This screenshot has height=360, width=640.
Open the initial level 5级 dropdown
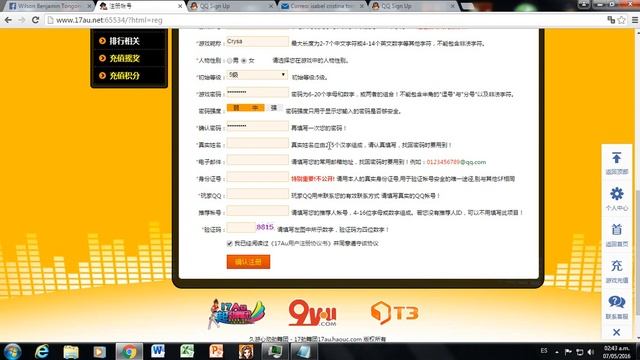[257, 75]
